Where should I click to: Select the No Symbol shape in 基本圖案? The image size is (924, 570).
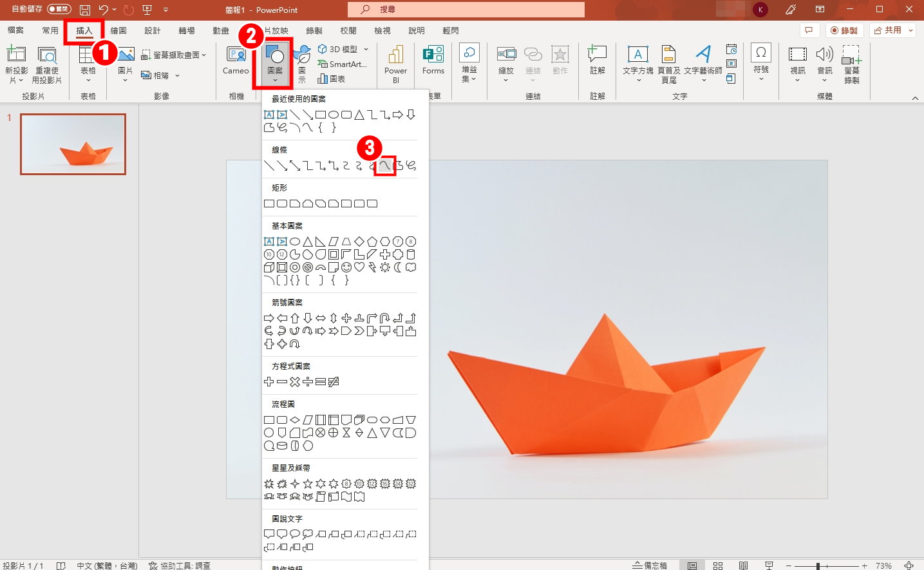[308, 267]
